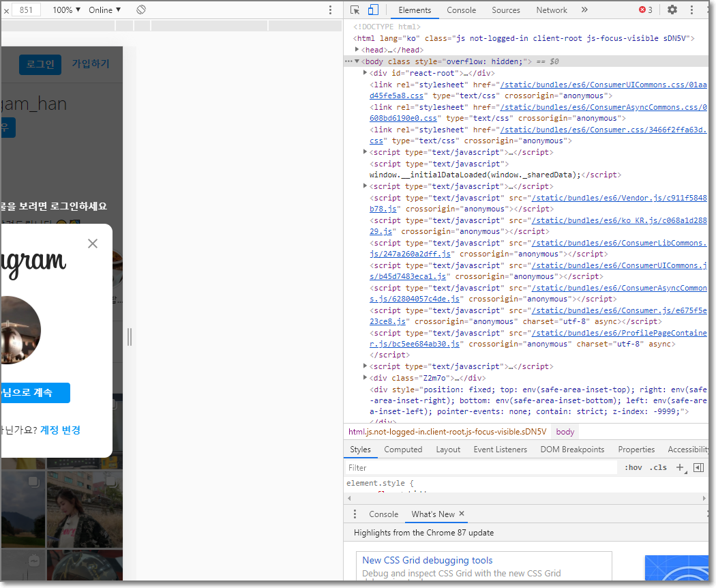This screenshot has width=716, height=588.
Task: Switch to the Network tab
Action: pyautogui.click(x=551, y=10)
